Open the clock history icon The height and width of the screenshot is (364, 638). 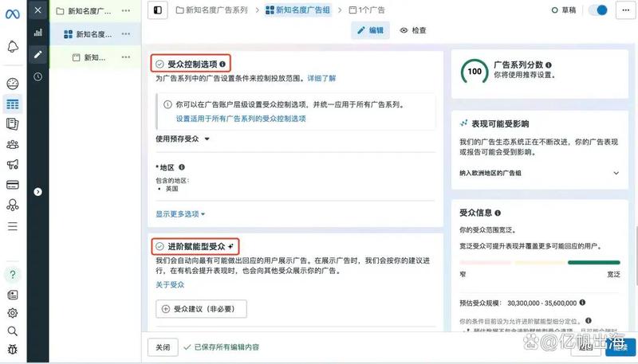pyautogui.click(x=37, y=76)
